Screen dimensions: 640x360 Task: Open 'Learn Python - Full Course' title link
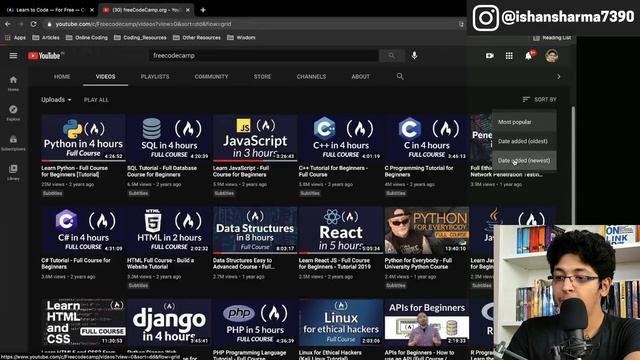pyautogui.click(x=74, y=171)
